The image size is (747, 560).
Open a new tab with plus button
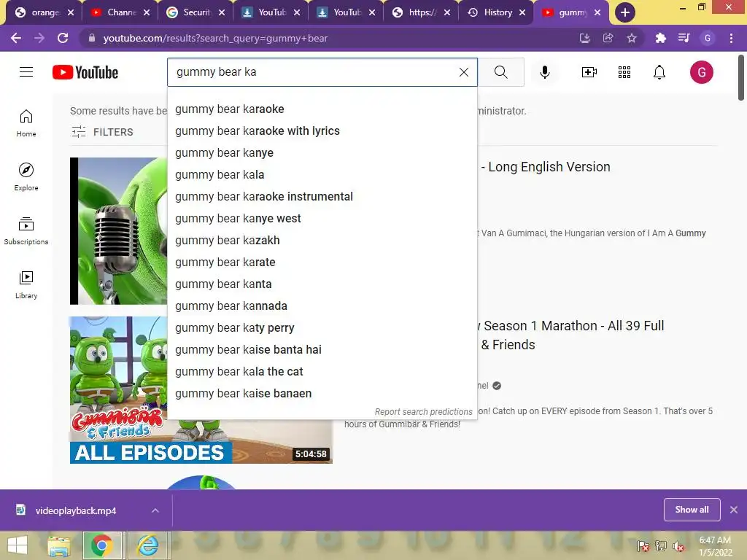click(625, 12)
